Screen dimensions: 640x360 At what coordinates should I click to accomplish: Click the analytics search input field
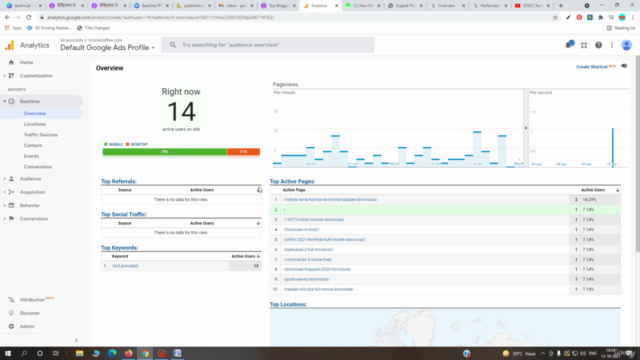[267, 45]
